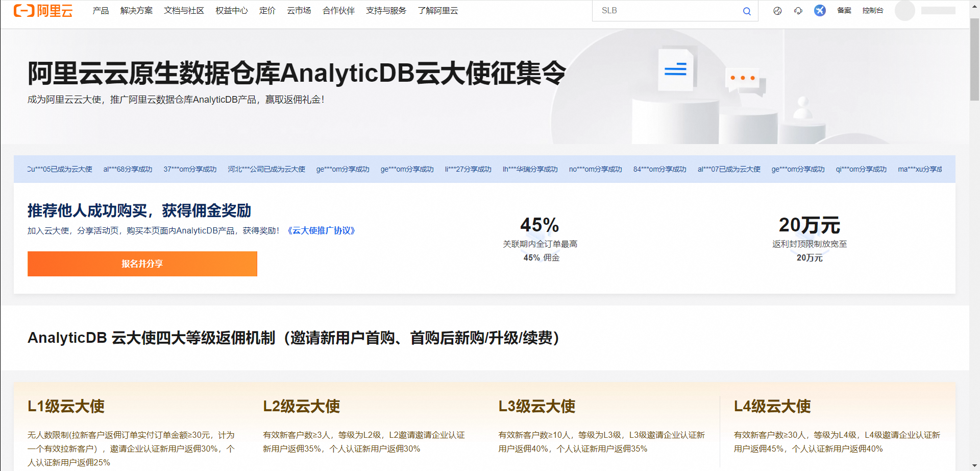Click the page scrollbar thumb
This screenshot has width=980, height=471.
[974, 60]
